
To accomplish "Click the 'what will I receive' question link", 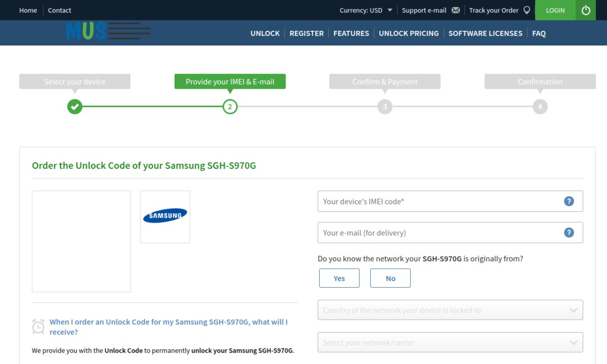I will 169,327.
